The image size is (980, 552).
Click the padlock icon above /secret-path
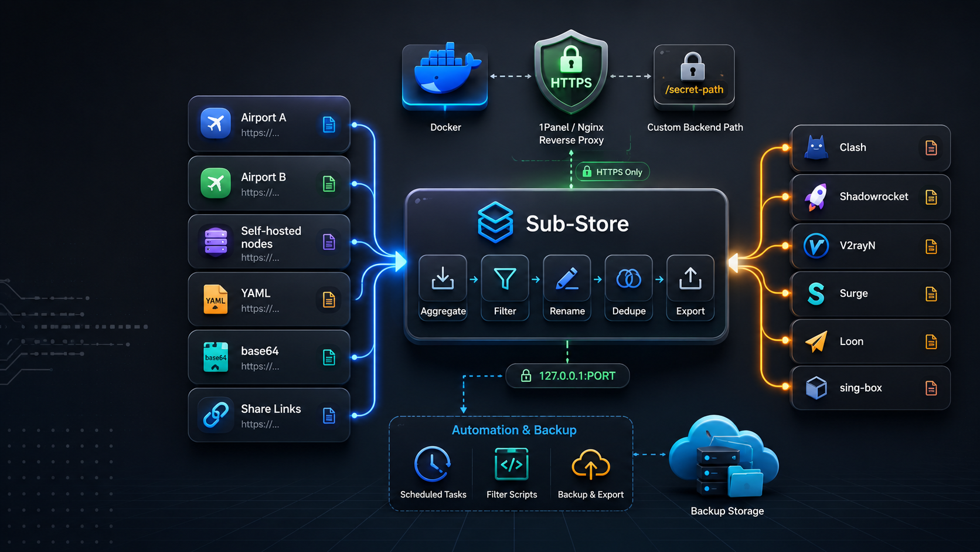[692, 66]
